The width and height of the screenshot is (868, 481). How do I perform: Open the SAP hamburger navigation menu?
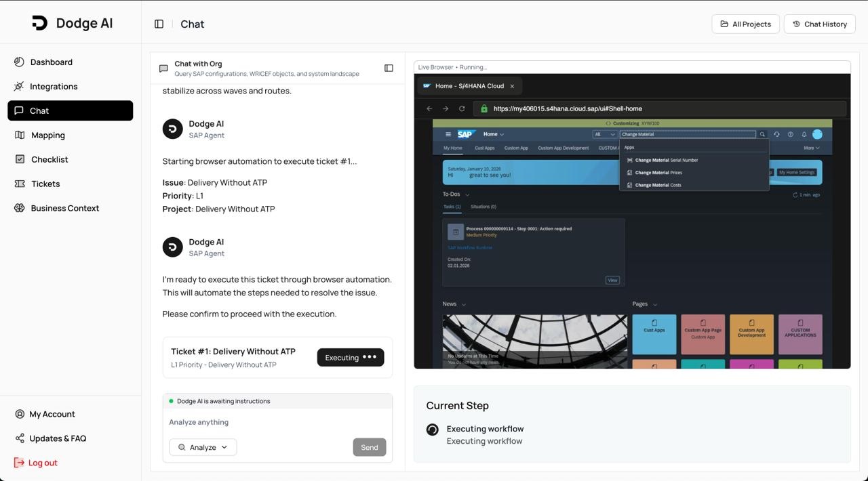pyautogui.click(x=448, y=134)
